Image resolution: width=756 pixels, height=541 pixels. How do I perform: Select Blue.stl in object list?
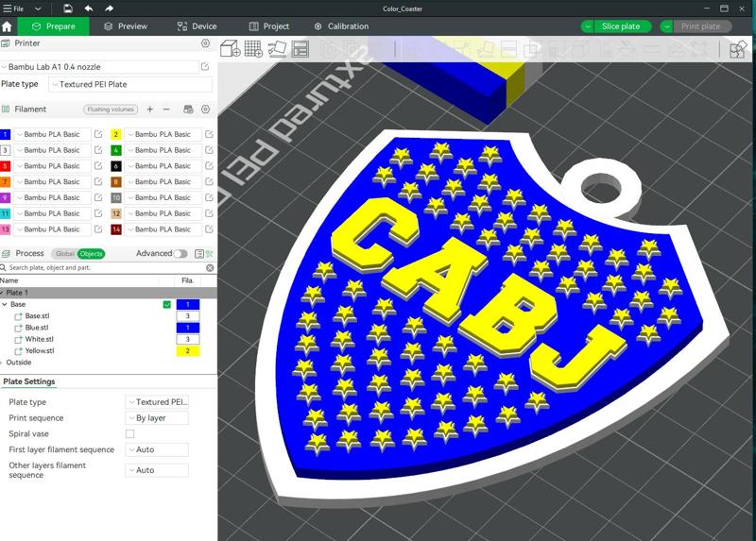(x=37, y=328)
